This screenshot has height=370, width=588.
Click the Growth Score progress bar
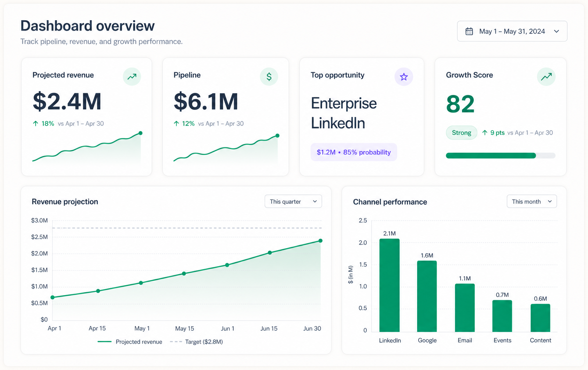501,156
